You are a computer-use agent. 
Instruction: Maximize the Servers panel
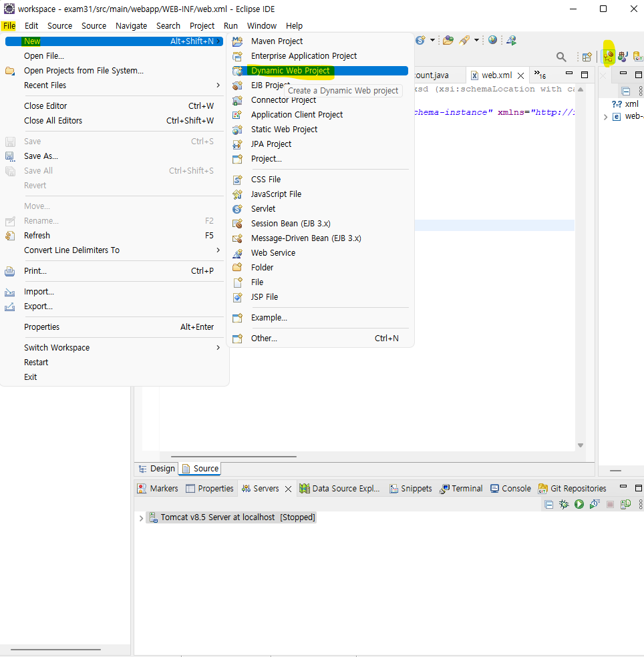click(639, 487)
